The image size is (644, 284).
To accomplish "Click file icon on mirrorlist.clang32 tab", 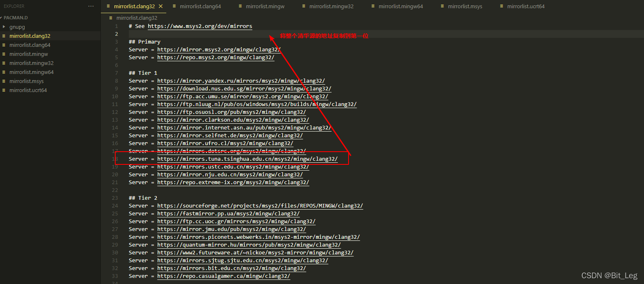I will click(108, 6).
